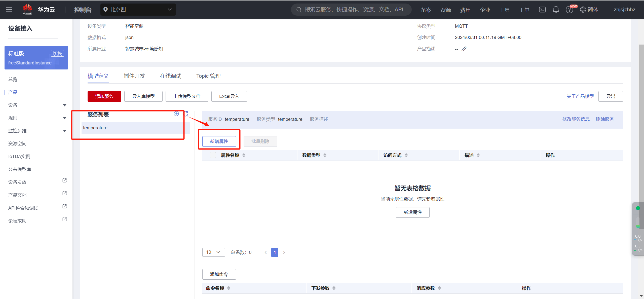The image size is (644, 299).
Task: Sort by 属性名称 column
Action: coord(244,155)
